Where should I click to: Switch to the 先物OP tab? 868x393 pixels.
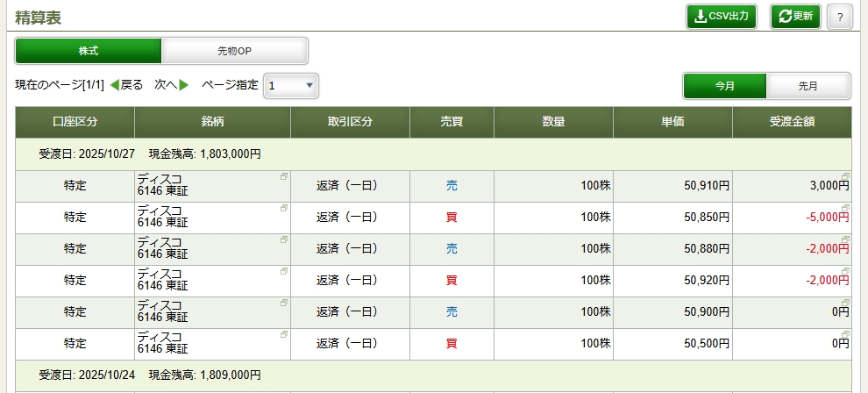click(x=234, y=51)
